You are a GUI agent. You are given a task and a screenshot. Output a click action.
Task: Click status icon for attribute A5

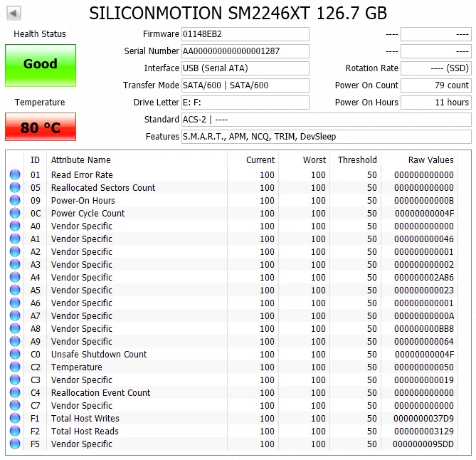point(15,290)
